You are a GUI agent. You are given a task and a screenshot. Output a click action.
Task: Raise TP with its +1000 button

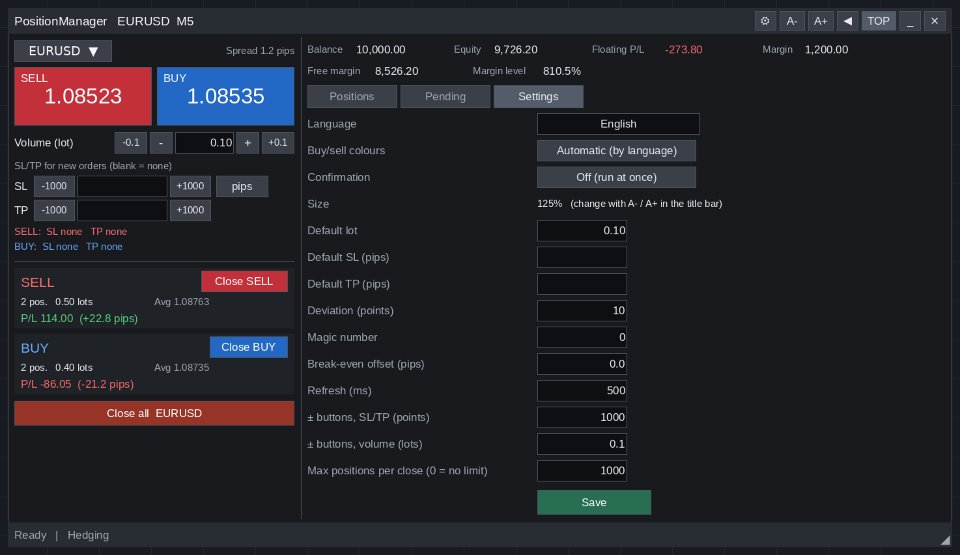[190, 210]
